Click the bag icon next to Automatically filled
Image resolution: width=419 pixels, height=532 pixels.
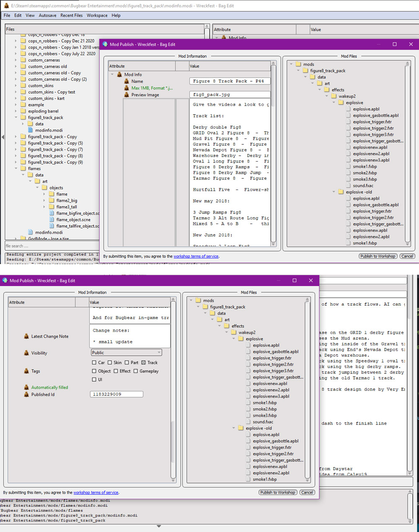coord(26,388)
